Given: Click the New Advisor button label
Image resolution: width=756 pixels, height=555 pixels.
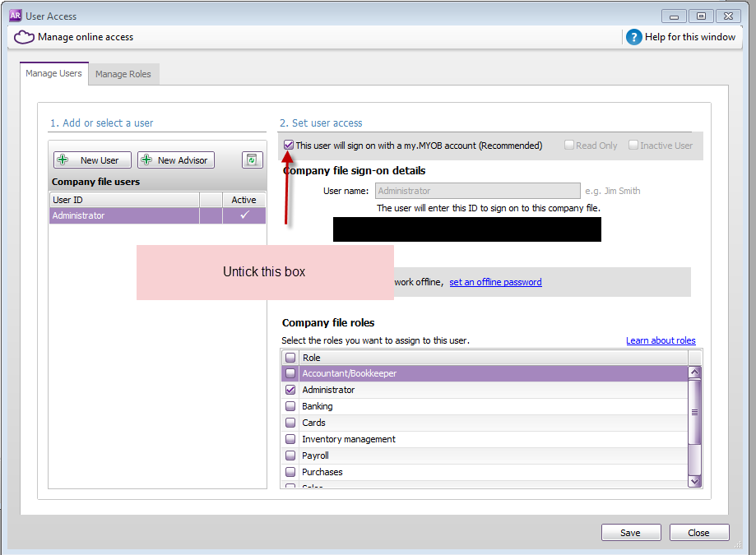Looking at the screenshot, I should coord(183,160).
